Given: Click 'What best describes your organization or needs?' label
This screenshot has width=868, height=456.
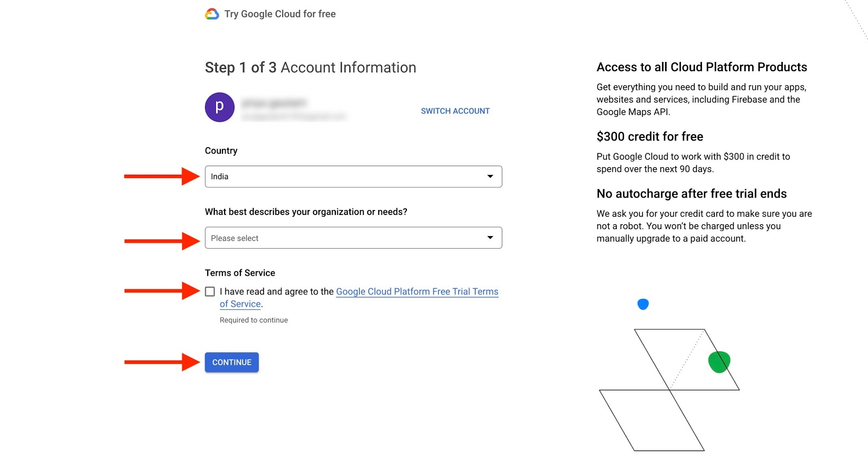Looking at the screenshot, I should click(x=306, y=212).
